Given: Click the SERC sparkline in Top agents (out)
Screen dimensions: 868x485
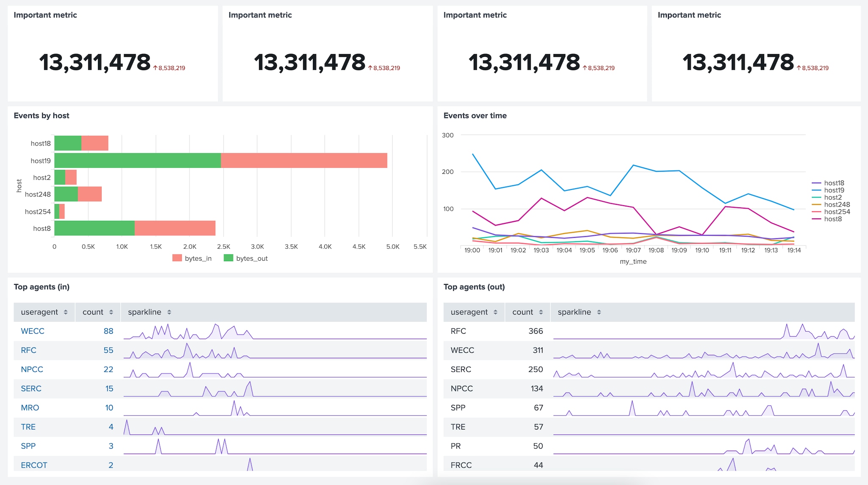Looking at the screenshot, I should coord(704,370).
